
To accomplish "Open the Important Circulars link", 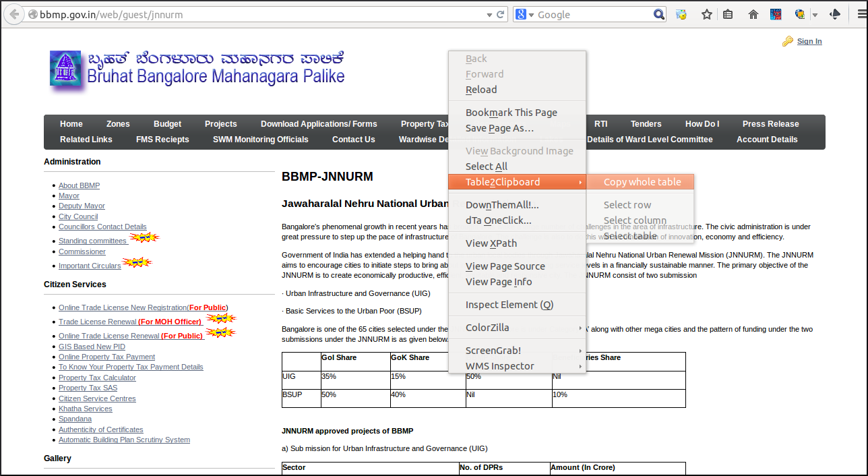I will click(90, 266).
